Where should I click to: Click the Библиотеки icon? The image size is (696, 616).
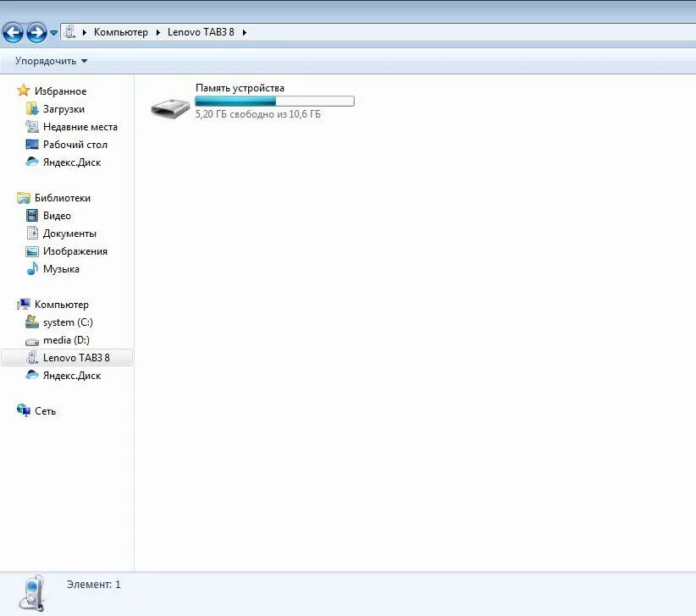coord(23,198)
